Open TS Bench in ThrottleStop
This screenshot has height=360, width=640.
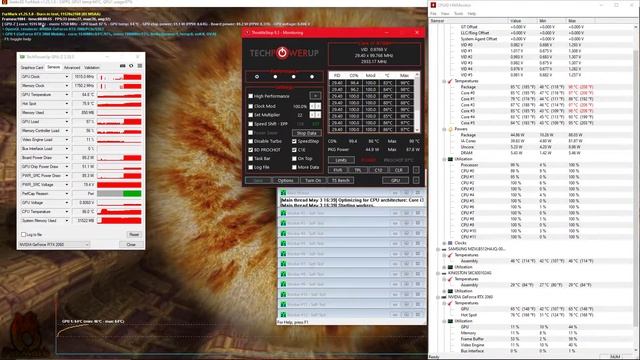coord(341,180)
